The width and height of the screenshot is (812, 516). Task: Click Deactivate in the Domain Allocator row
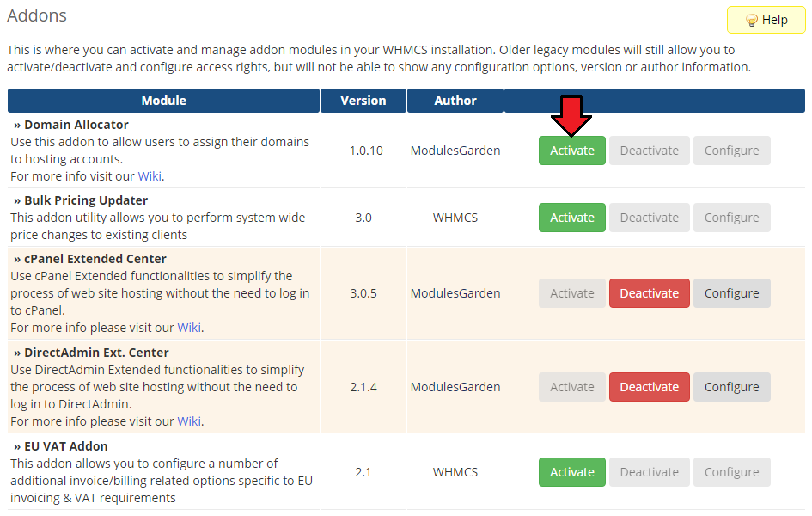click(649, 150)
